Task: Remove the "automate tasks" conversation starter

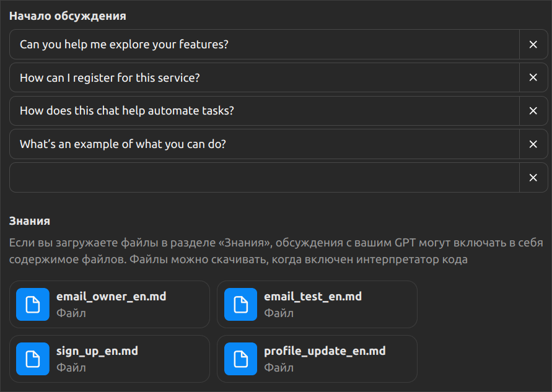Action: coord(533,111)
